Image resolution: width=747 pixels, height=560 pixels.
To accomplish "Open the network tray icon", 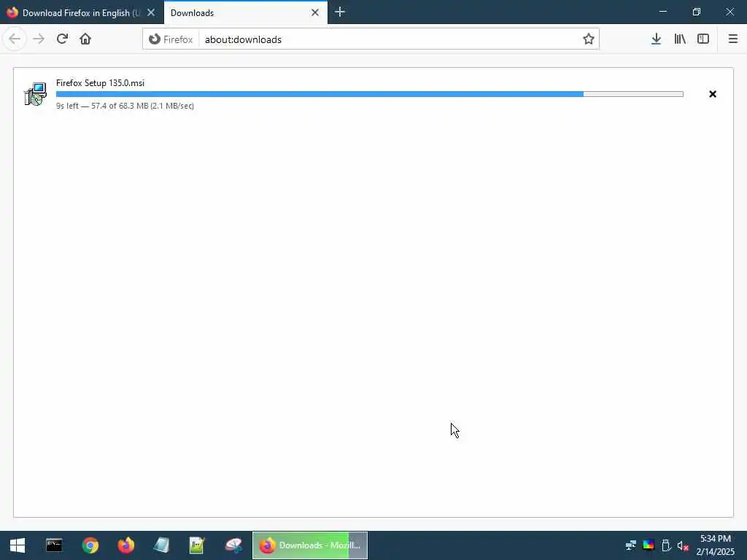I will point(631,545).
